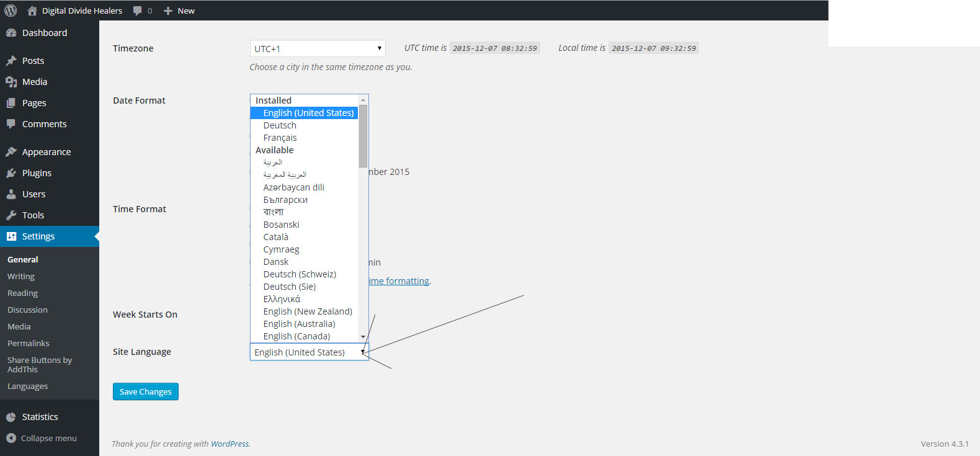Open the Tools menu item
980x456 pixels.
tap(50, 215)
